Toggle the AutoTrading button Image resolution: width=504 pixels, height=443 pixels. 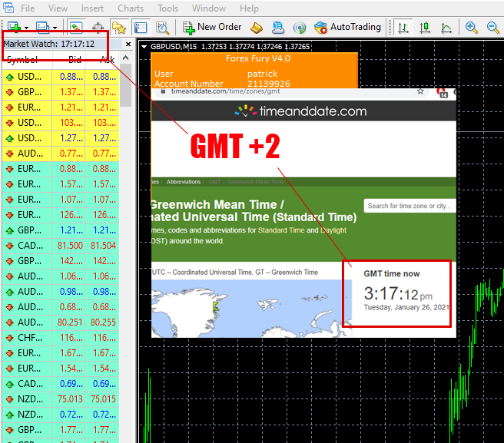pyautogui.click(x=347, y=28)
